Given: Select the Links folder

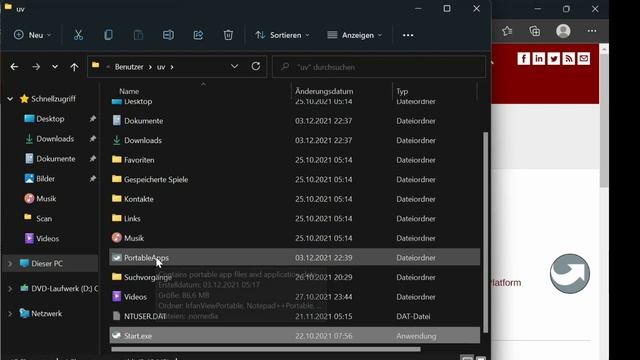Looking at the screenshot, I should click(x=295, y=219).
